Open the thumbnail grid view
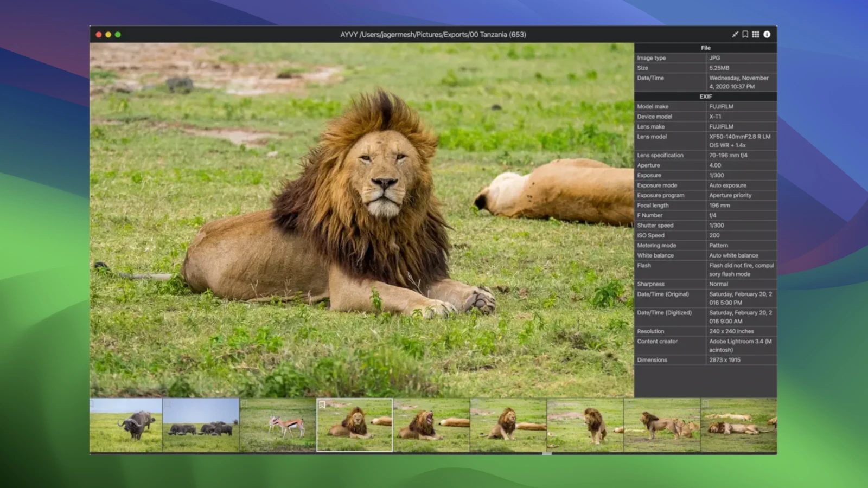 [756, 34]
